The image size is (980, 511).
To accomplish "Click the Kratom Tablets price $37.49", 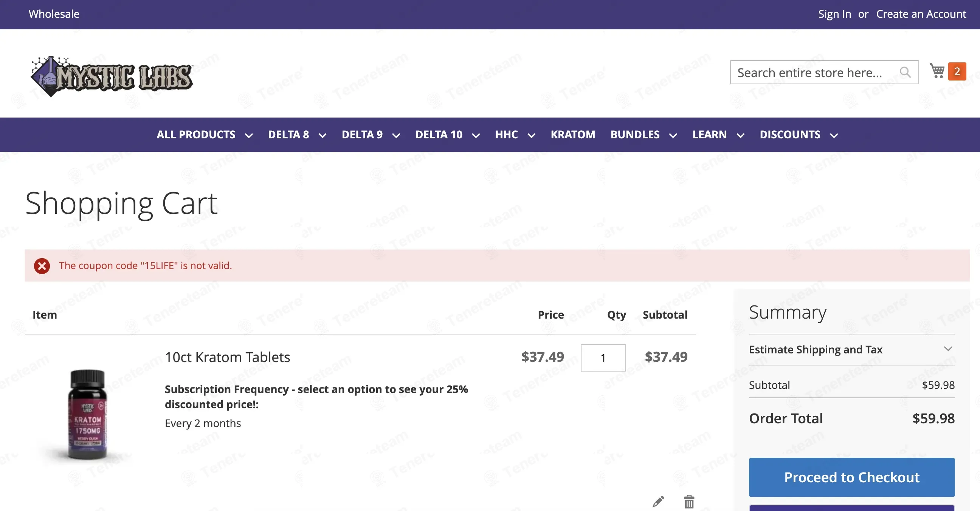I will click(543, 357).
